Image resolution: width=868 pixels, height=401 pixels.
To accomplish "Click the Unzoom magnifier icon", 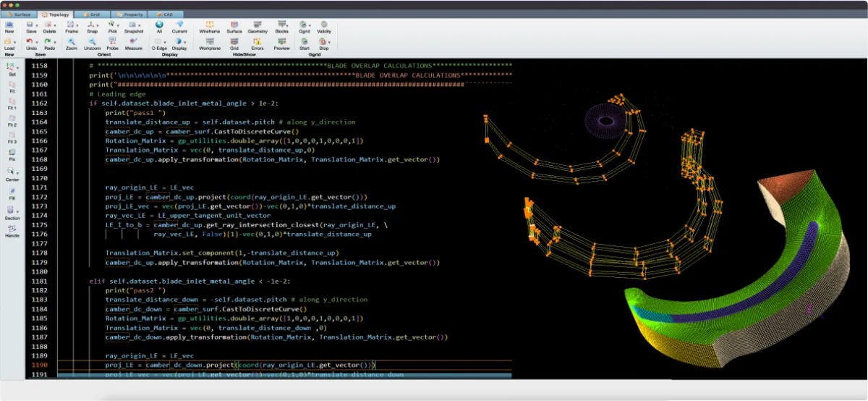I will [x=92, y=41].
